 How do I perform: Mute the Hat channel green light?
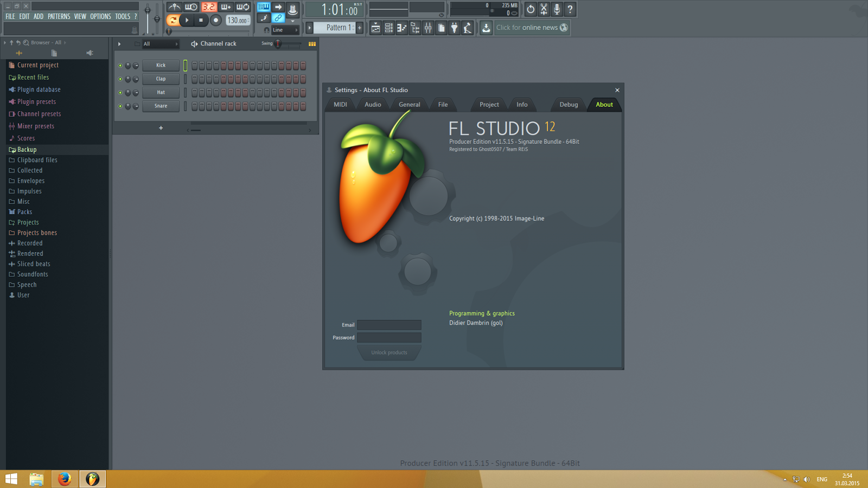point(120,93)
